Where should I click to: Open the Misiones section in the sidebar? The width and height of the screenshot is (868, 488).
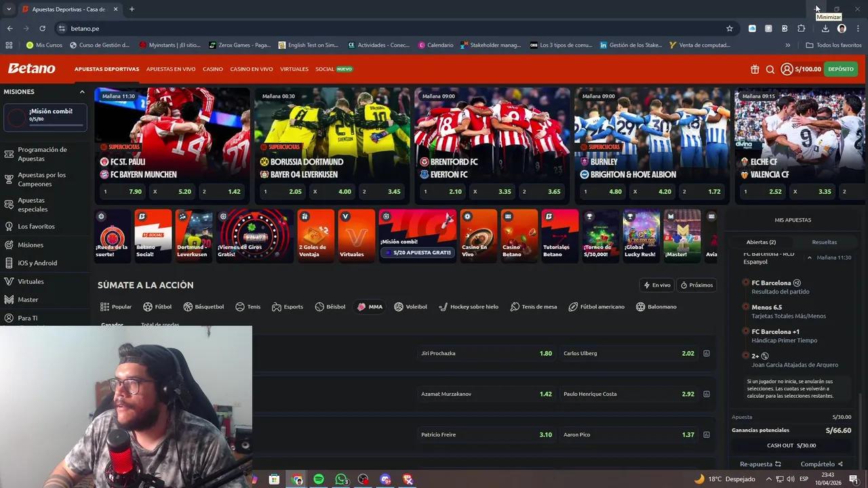pyautogui.click(x=30, y=245)
